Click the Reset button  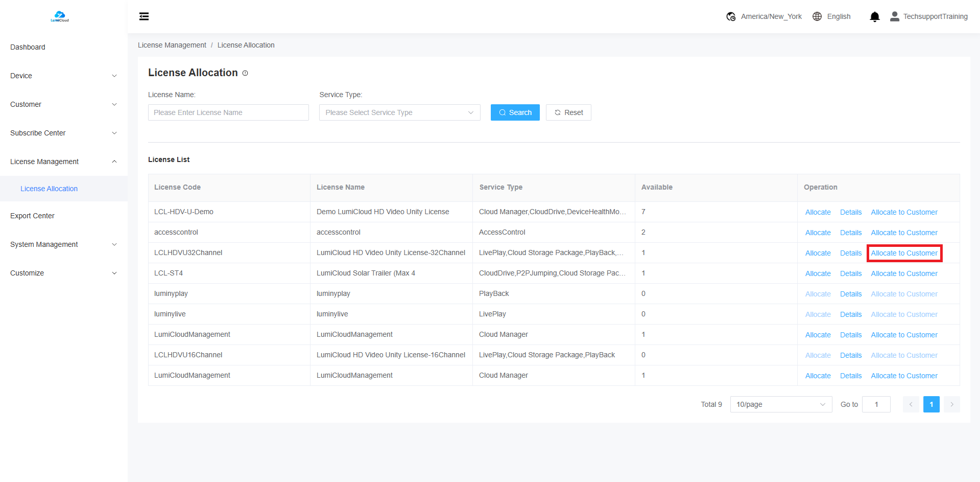(568, 112)
